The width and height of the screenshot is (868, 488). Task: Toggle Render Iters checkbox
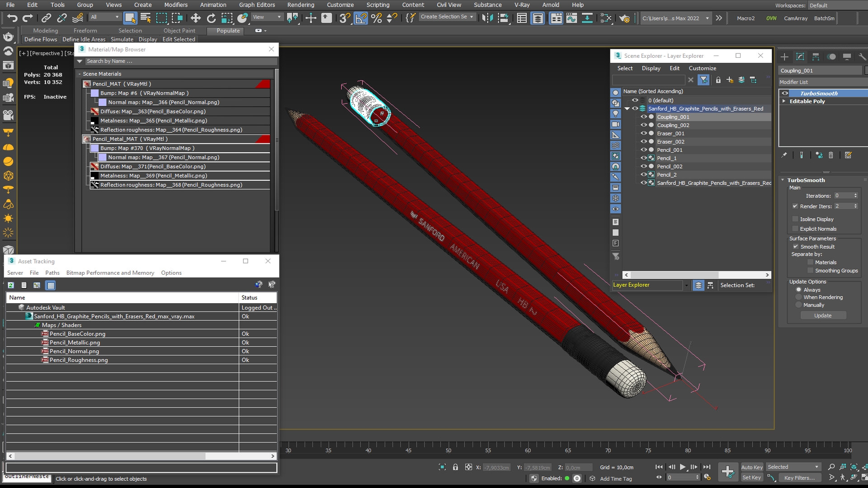(795, 206)
